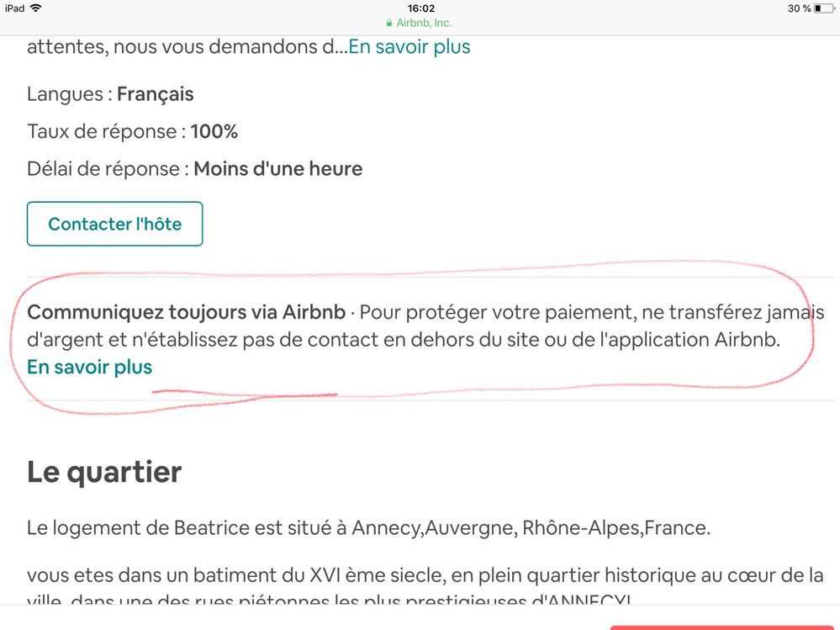Select the XVI ème siecle building description
840x630 pixels.
coord(425,575)
